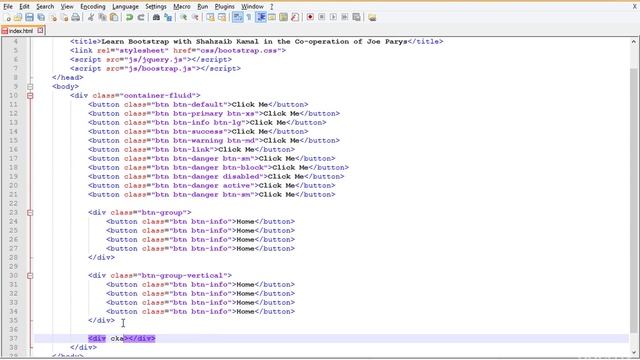Toggle Show All Characters pilcrow icon
Screen dimensions: 640x360
coord(249,17)
